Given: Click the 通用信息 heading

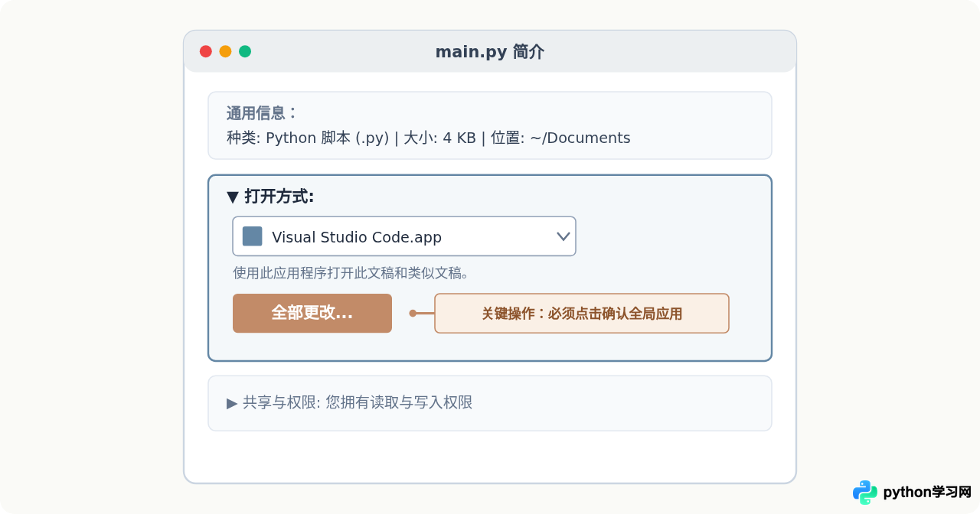Looking at the screenshot, I should point(261,113).
